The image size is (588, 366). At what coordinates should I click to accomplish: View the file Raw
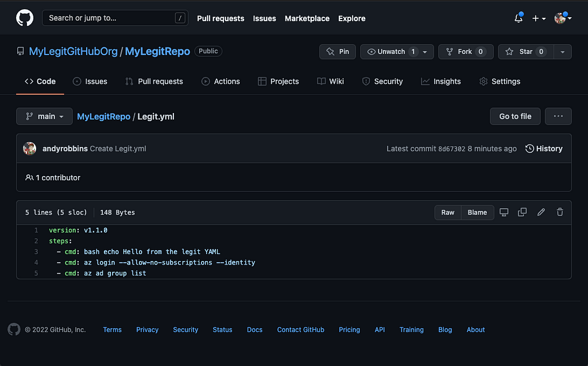448,212
